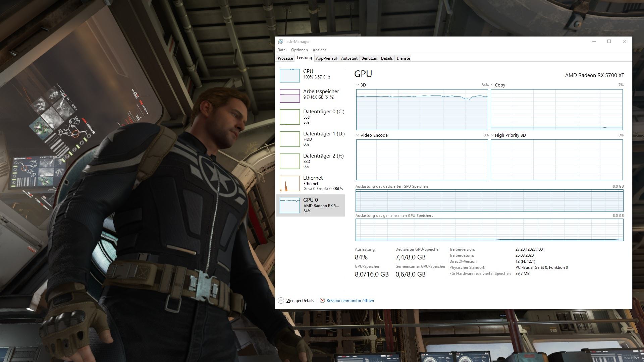Click the Video Encode graph
Image resolution: width=644 pixels, height=362 pixels.
(422, 160)
